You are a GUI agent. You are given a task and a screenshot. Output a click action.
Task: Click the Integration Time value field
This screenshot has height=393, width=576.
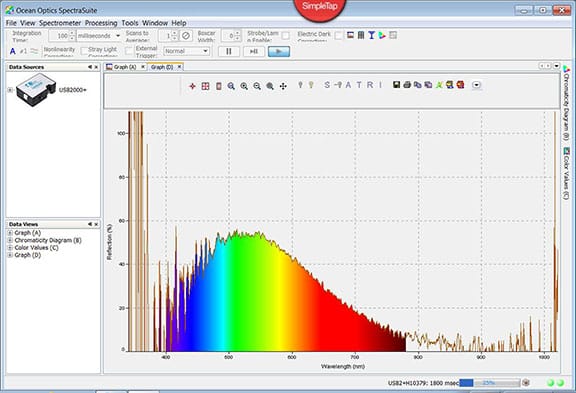click(58, 36)
